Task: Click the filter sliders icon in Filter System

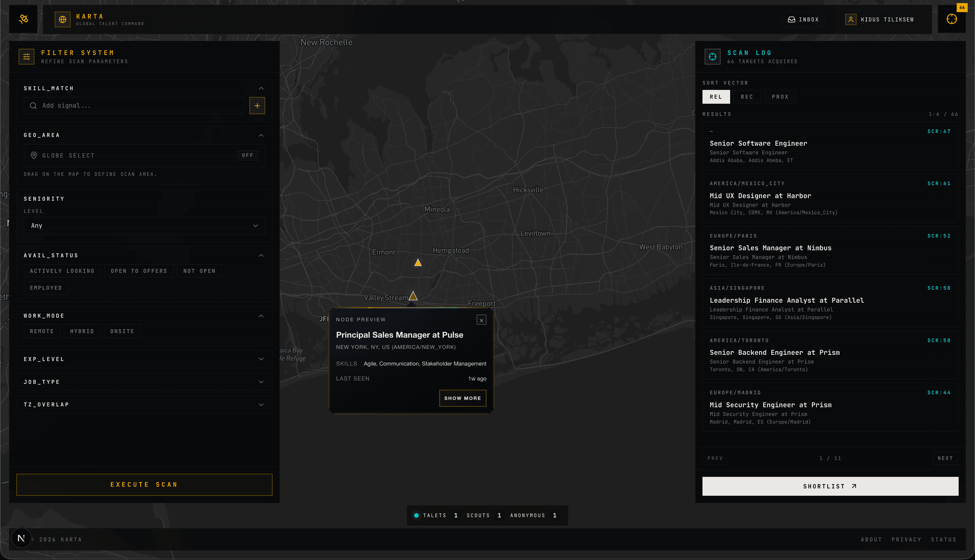Action: click(x=26, y=56)
